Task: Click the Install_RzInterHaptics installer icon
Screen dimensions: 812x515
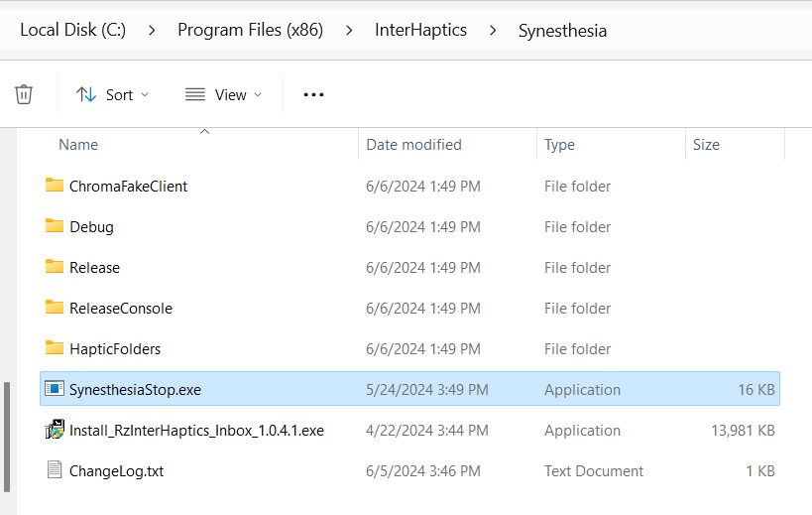Action: tap(55, 430)
